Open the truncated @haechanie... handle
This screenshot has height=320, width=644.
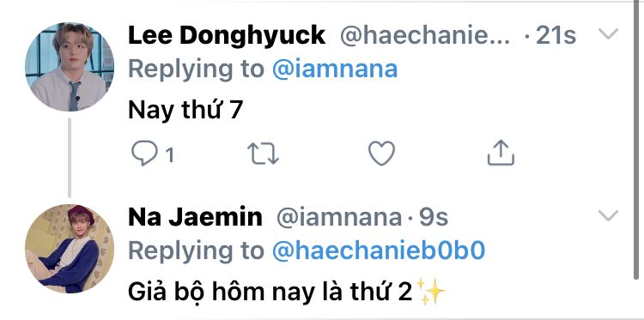pyautogui.click(x=425, y=36)
